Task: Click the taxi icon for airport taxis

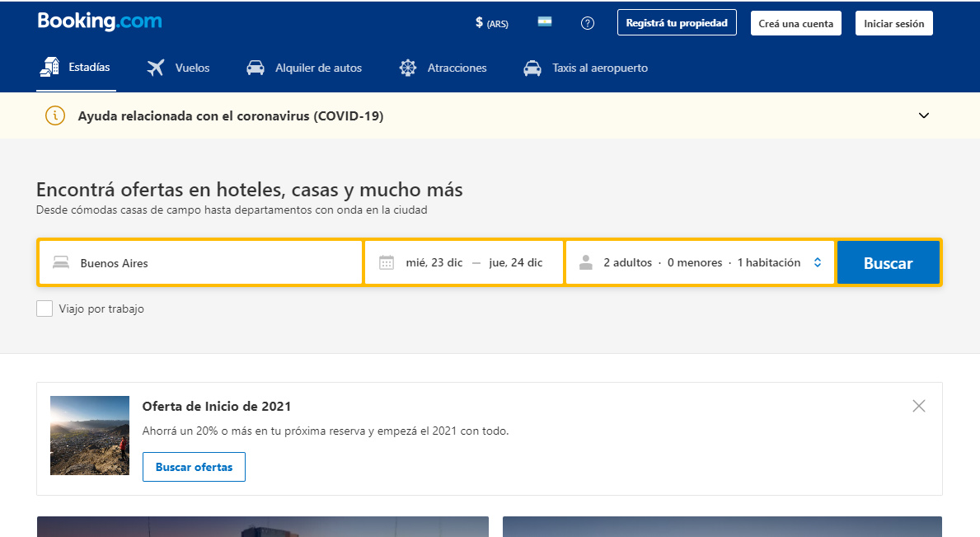Action: click(x=532, y=68)
